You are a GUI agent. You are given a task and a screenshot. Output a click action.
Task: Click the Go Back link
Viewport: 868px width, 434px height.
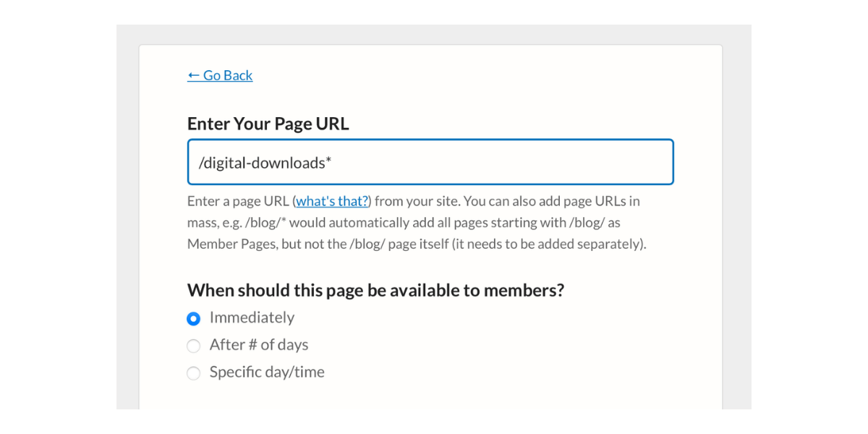click(220, 75)
